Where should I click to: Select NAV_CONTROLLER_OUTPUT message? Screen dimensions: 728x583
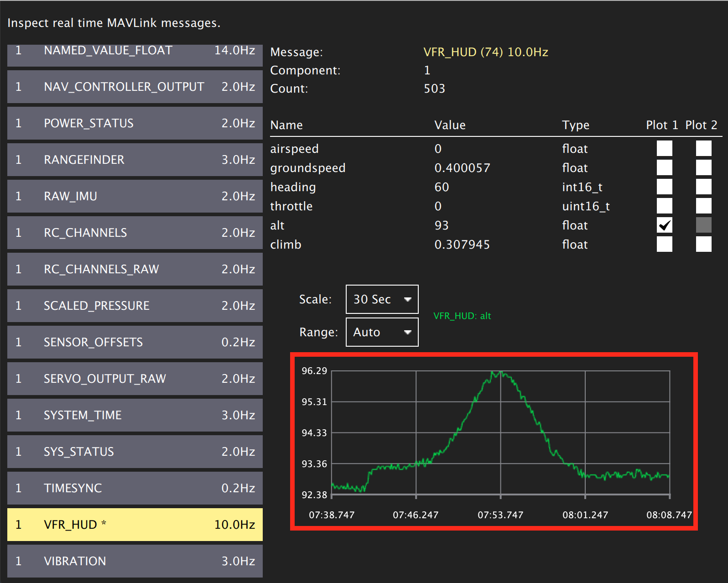tap(135, 87)
